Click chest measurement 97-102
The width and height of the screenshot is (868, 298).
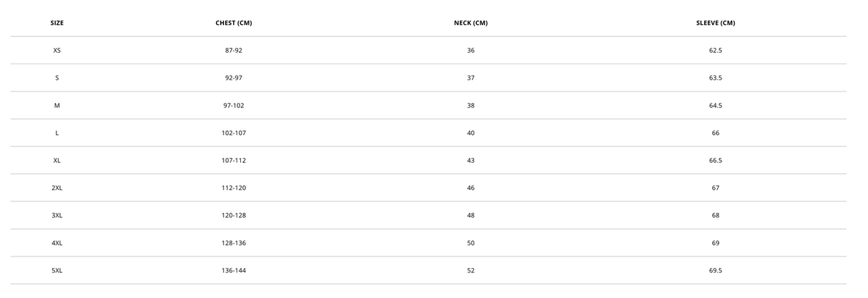234,106
